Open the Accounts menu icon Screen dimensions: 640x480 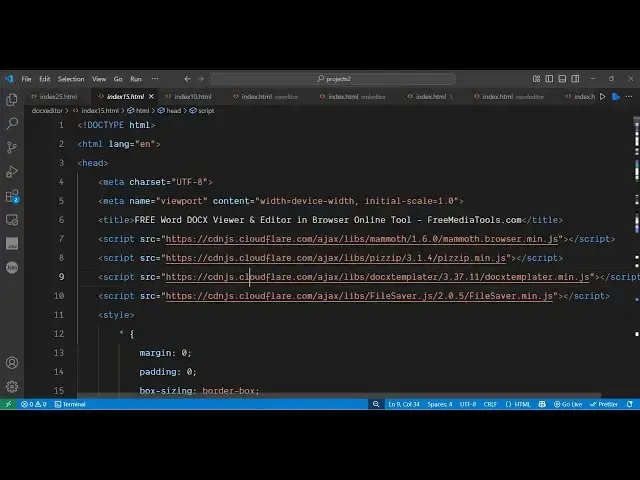12,362
